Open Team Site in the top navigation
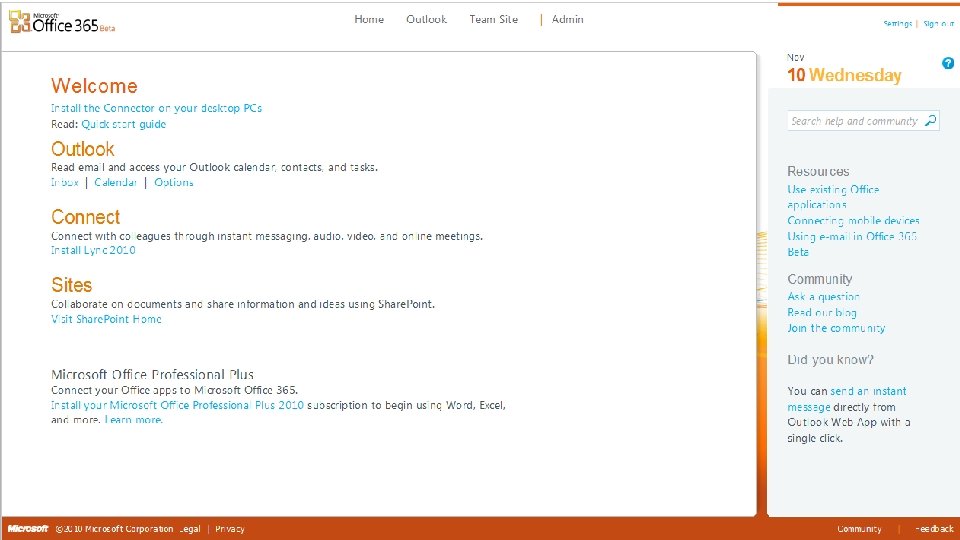960x540 pixels. [x=493, y=20]
